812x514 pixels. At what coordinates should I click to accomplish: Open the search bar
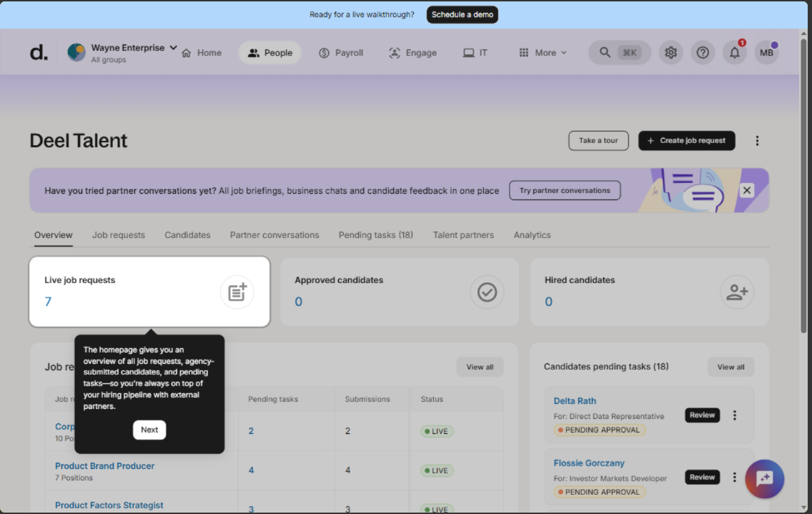(x=619, y=53)
